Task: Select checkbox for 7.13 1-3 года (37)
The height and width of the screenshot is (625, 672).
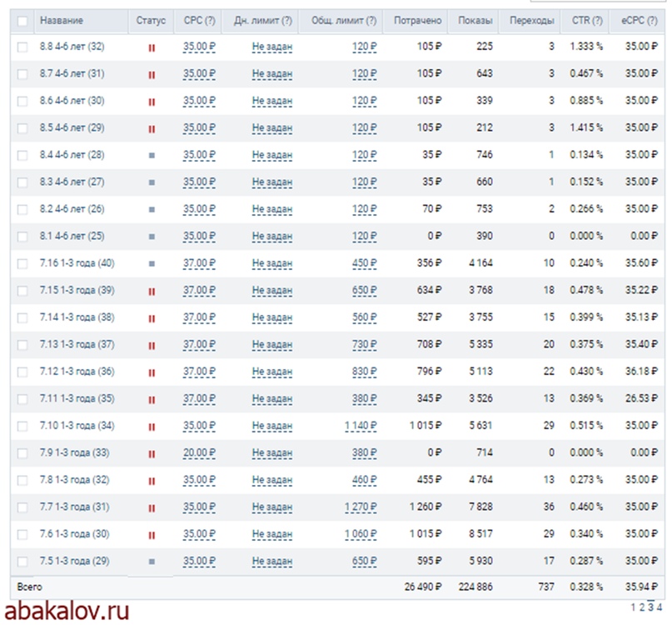Action: tap(22, 345)
